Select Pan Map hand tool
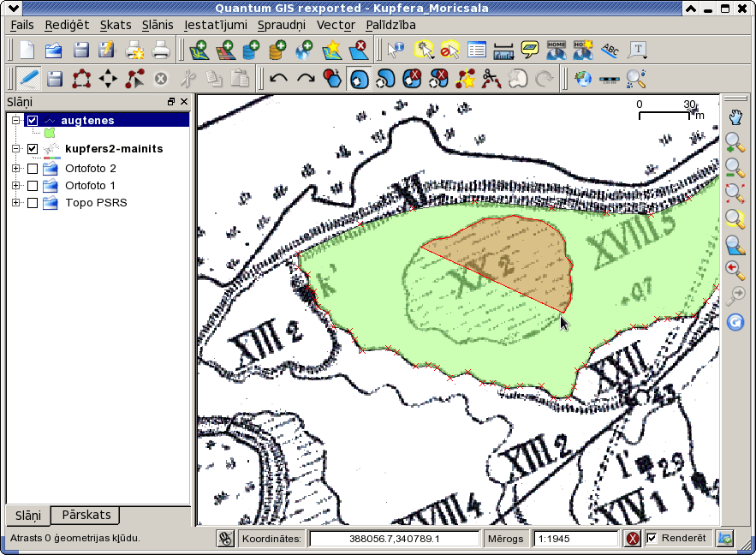 pos(735,116)
